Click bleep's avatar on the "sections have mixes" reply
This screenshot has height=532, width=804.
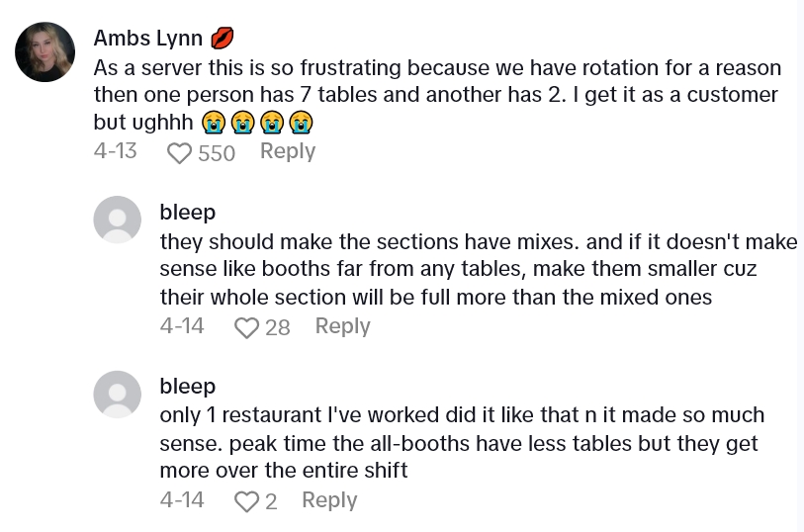pos(117,220)
